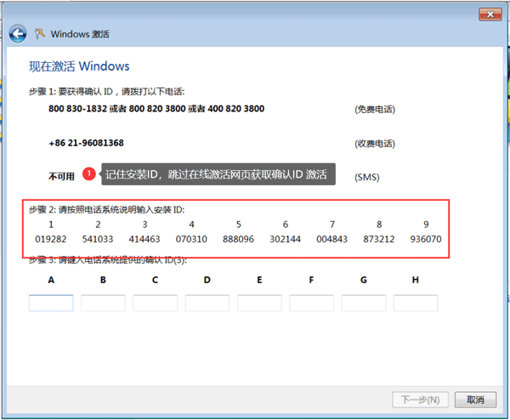The width and height of the screenshot is (510, 420).
Task: Click the 步骤 3 confirmation ID instruction text
Action: click(x=108, y=260)
